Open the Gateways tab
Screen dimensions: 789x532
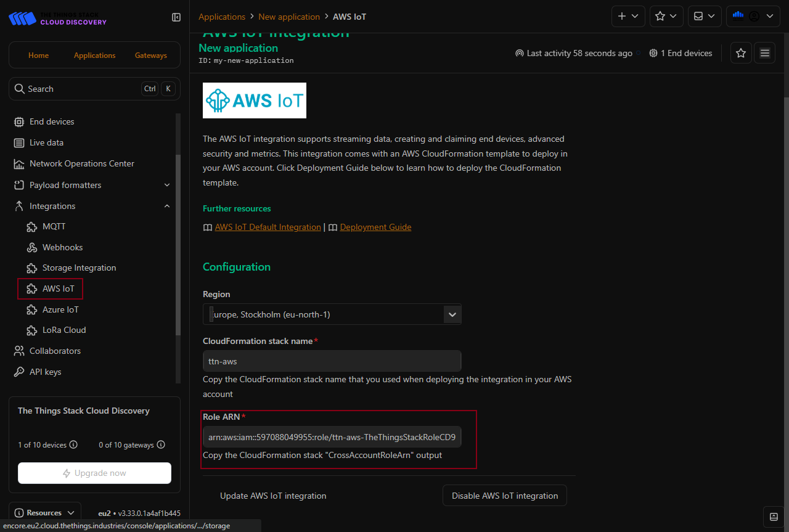click(x=151, y=55)
